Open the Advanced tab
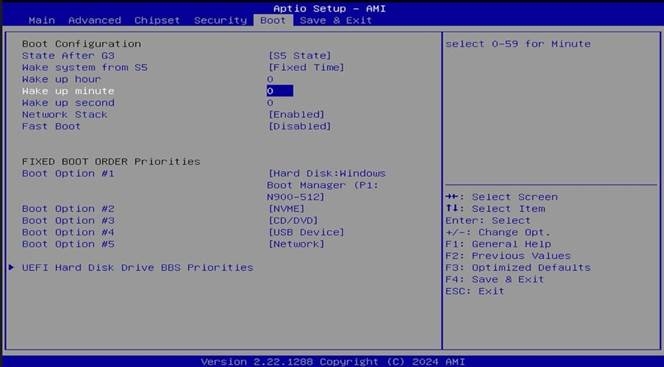 (94, 20)
